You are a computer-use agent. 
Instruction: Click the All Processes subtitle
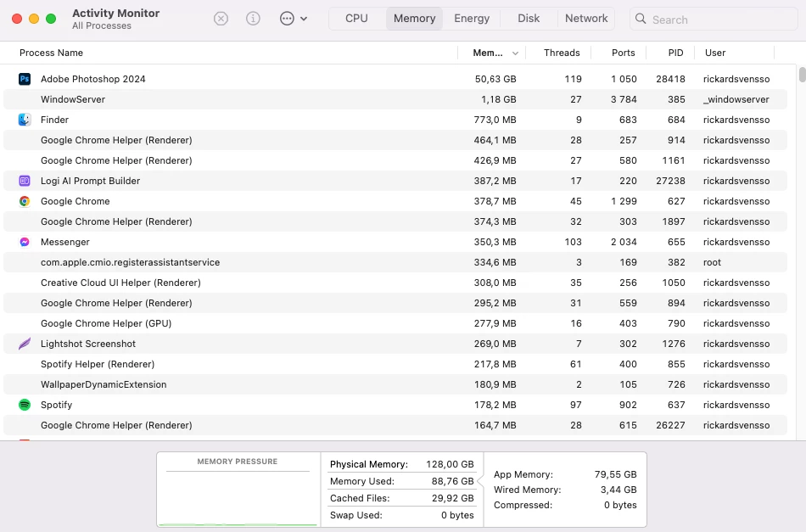click(x=101, y=25)
